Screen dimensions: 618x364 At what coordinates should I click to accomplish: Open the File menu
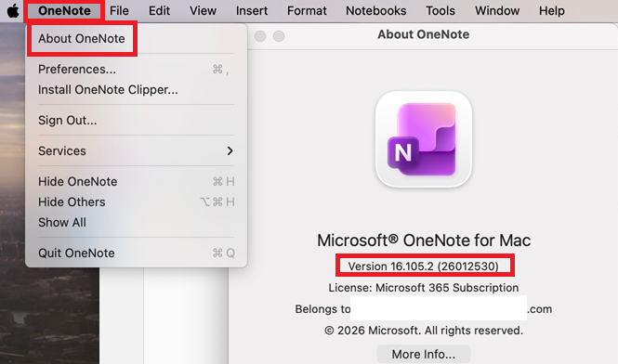pos(119,10)
